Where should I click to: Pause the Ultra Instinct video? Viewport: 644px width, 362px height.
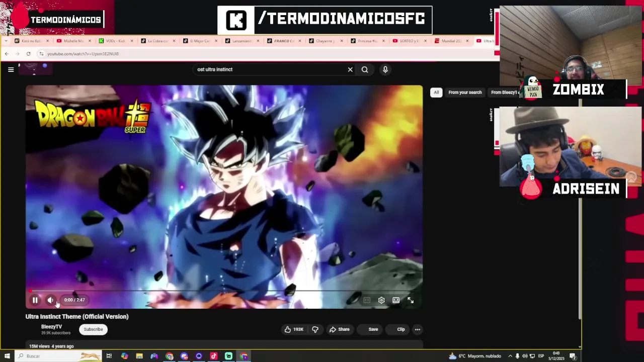35,300
